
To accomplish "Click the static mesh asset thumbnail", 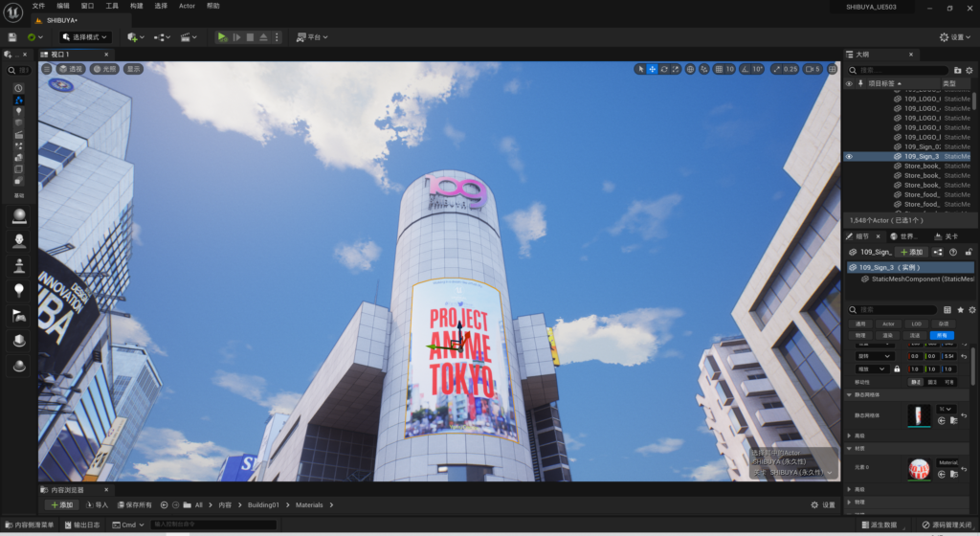I will 919,415.
